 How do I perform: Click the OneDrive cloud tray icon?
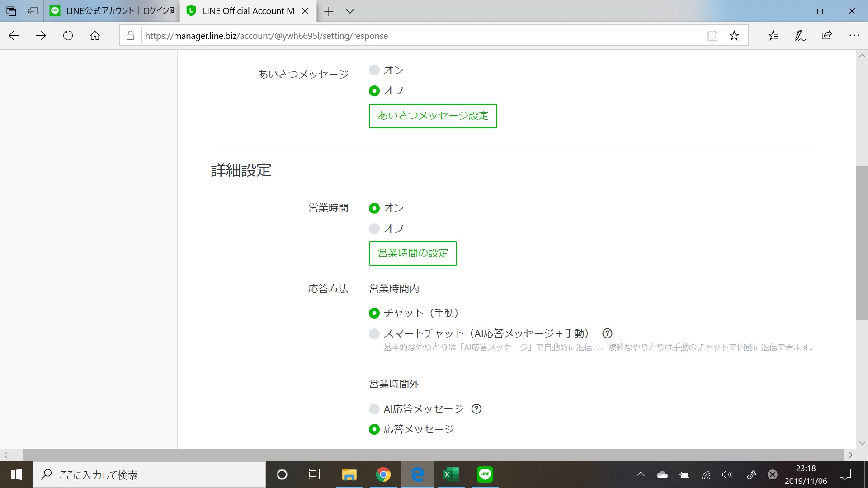662,474
